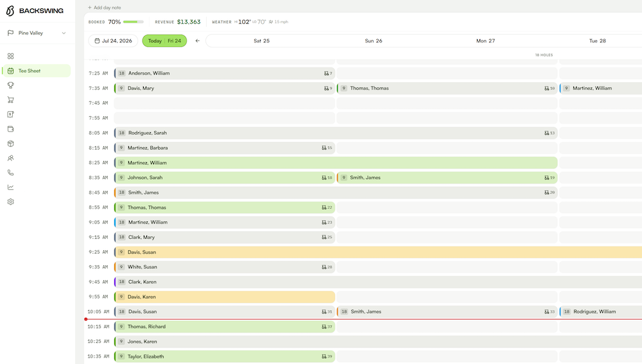Open the Smith, James 10:05 AM booking
Image resolution: width=642 pixels, height=364 pixels.
pos(447,311)
